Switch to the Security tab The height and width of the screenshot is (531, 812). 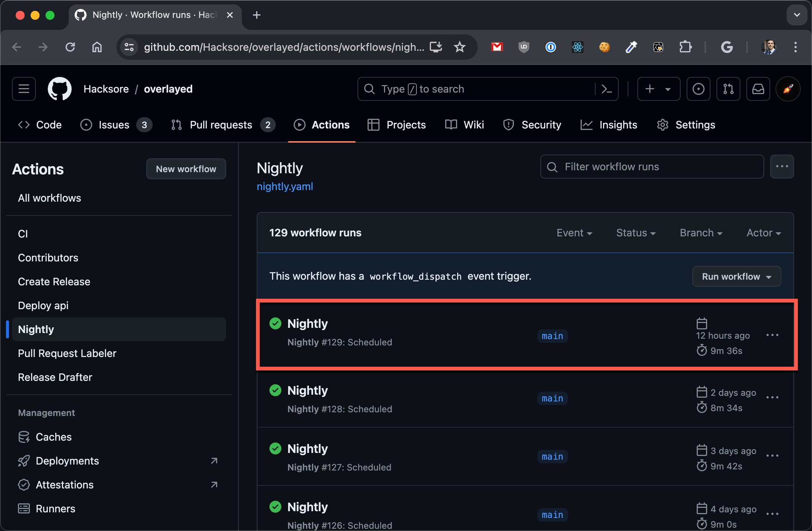click(x=532, y=125)
